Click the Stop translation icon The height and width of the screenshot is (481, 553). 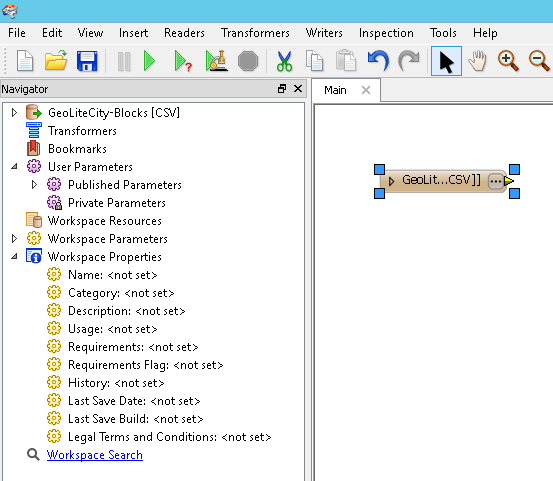coord(248,61)
